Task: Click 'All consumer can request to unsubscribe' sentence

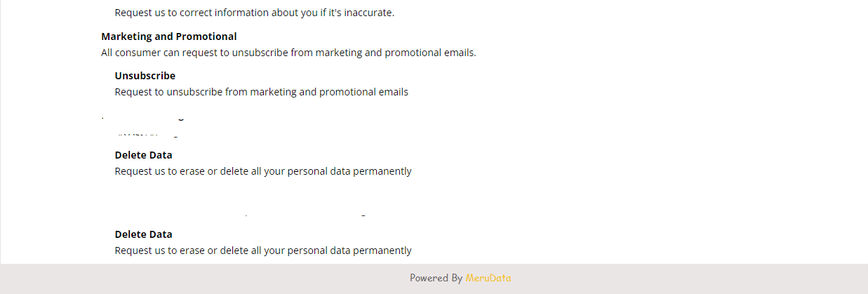Action: [x=288, y=53]
